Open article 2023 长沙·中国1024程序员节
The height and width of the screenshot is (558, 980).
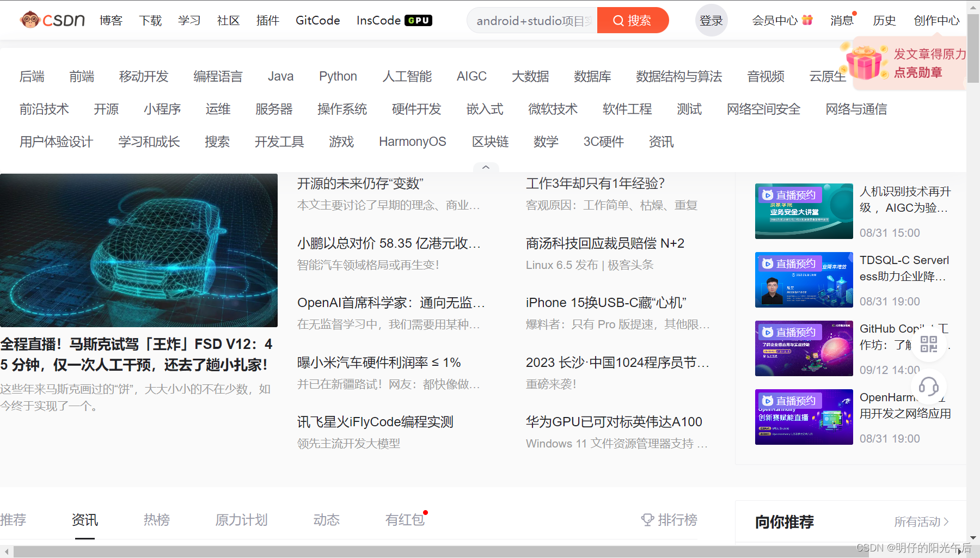617,363
